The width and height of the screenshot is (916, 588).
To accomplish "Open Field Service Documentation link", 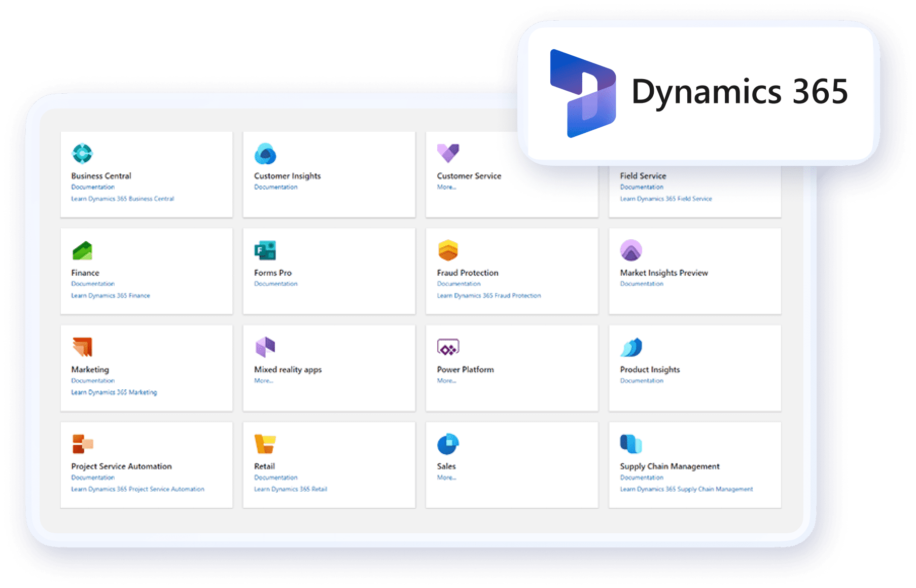I will tap(642, 187).
